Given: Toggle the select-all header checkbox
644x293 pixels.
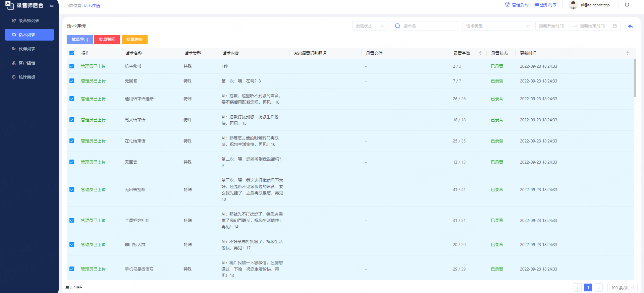Looking at the screenshot, I should click(x=72, y=53).
